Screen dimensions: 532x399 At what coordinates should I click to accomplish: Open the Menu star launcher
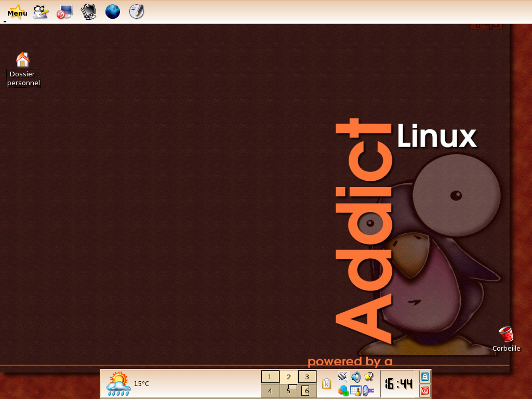coord(17,12)
